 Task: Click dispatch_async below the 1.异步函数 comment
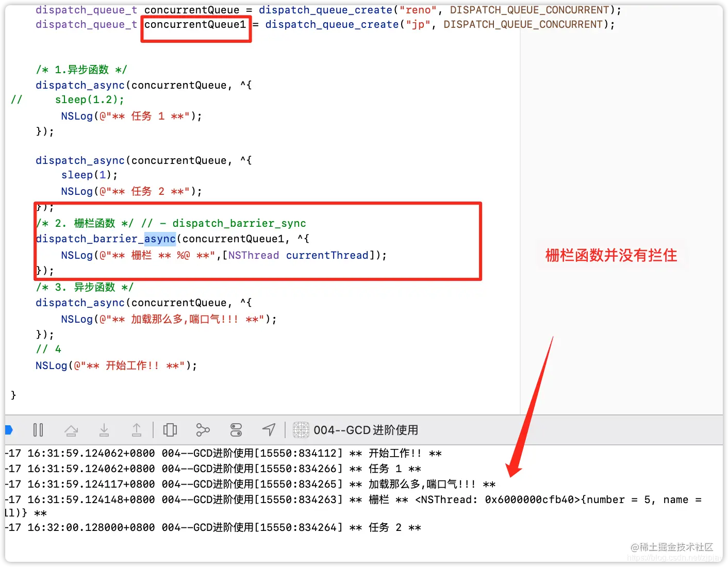pyautogui.click(x=80, y=85)
